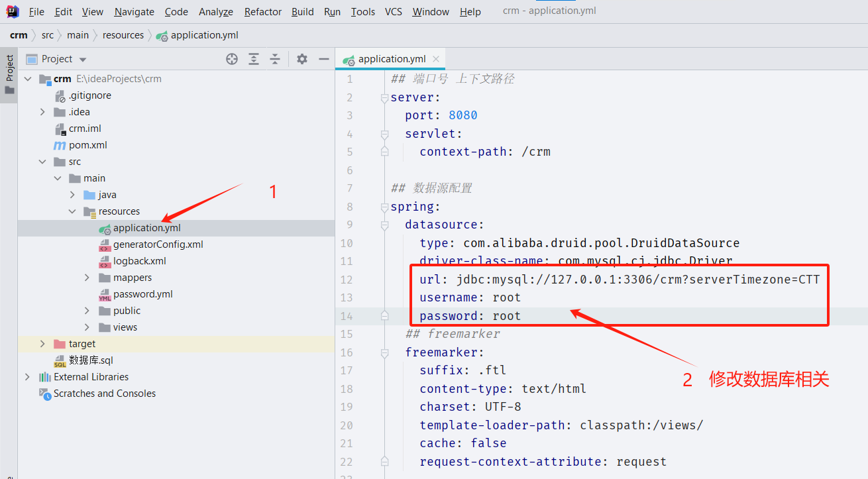Click the main breadcrumb in navigation bar

[78, 35]
